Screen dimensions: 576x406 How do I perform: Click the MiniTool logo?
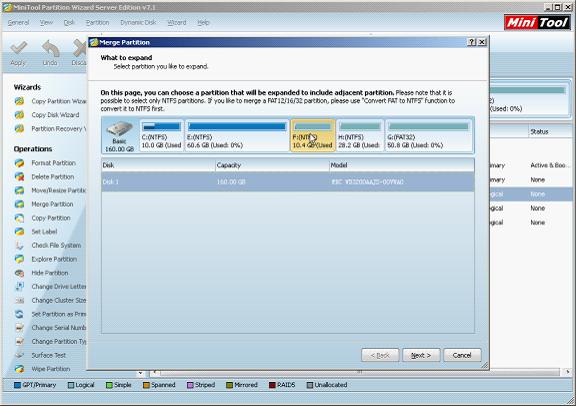pyautogui.click(x=537, y=23)
